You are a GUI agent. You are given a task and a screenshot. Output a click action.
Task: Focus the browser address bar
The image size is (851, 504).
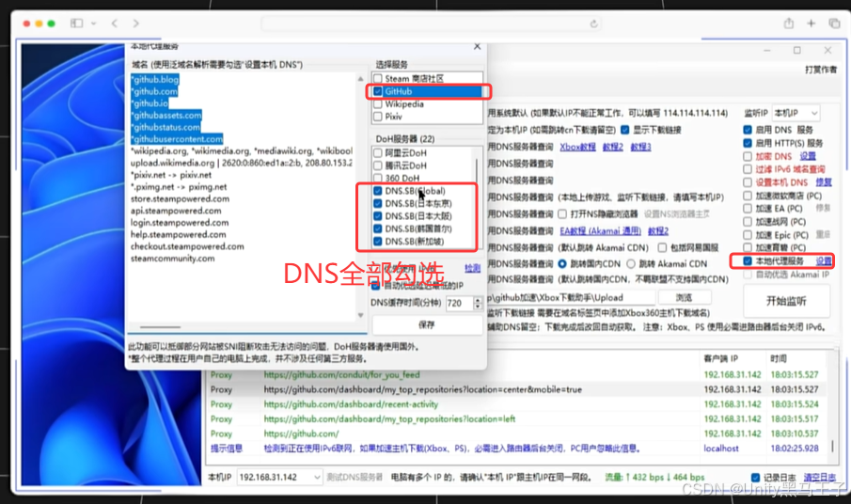432,24
